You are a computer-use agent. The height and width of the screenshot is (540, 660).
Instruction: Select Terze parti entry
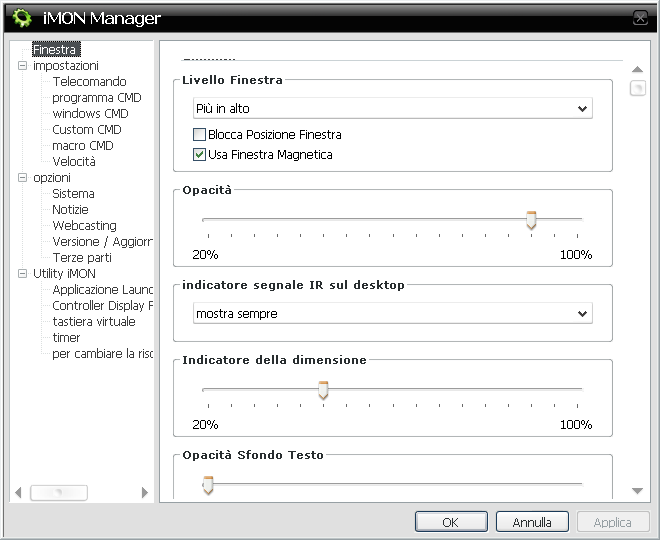[82, 258]
